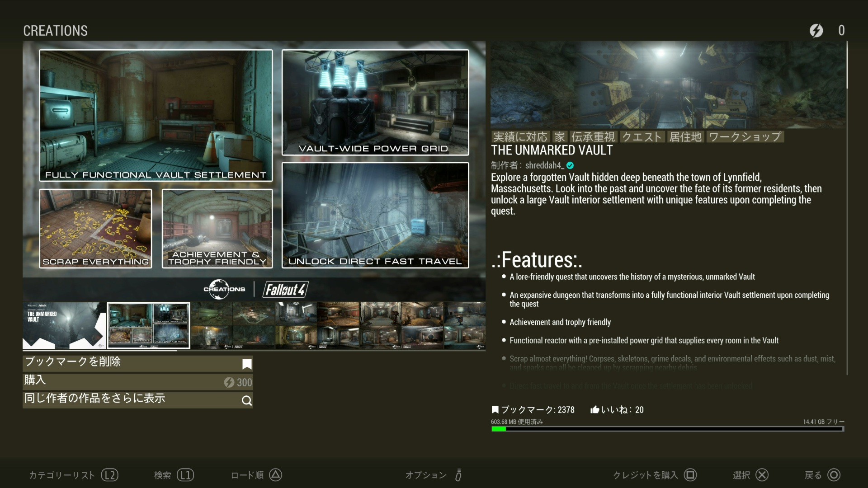
Task: Click the creator name shreddah4_
Action: (x=544, y=165)
